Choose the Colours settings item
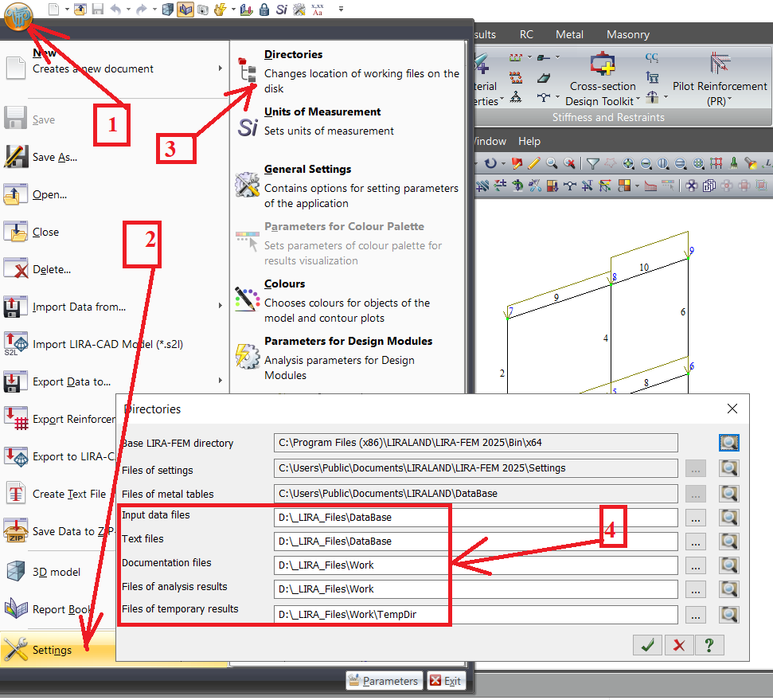Viewport: 773px width, 700px height. [x=284, y=284]
